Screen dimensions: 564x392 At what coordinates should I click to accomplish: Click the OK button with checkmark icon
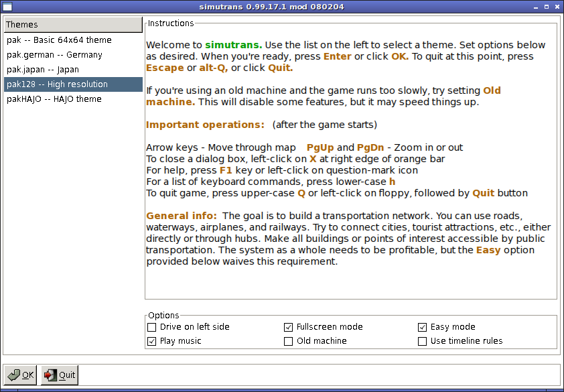click(20, 375)
